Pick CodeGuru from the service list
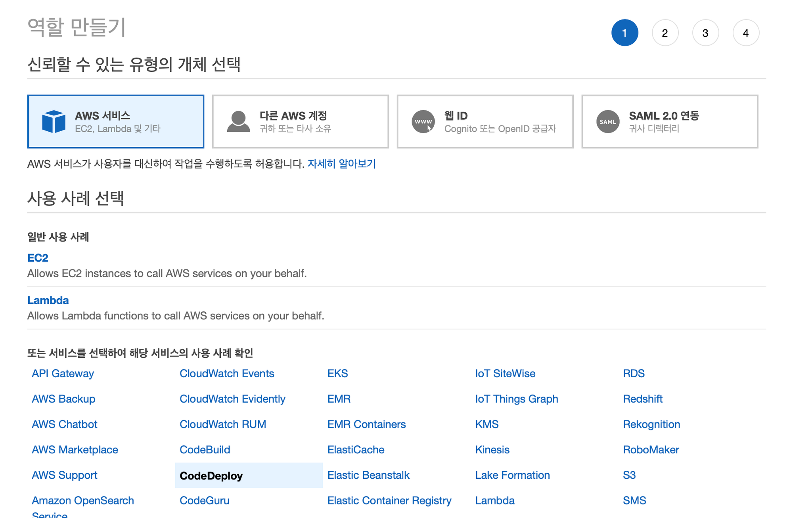The image size is (812, 518). pos(204,501)
